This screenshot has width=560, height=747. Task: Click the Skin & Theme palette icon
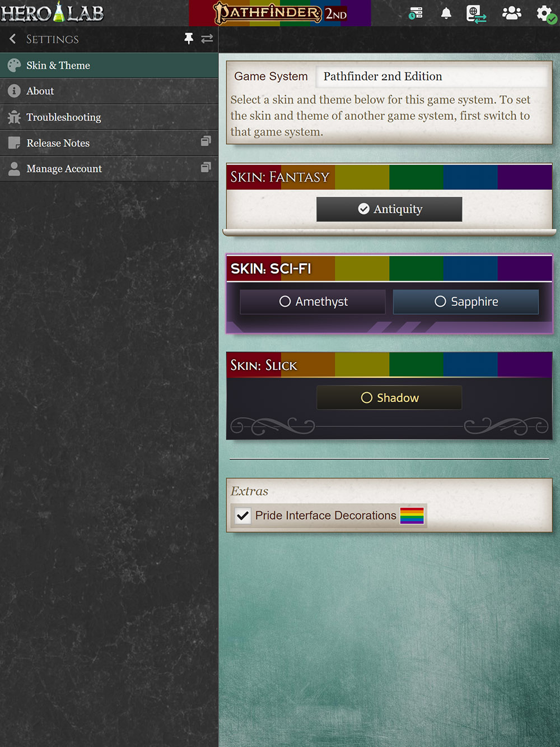click(x=14, y=66)
